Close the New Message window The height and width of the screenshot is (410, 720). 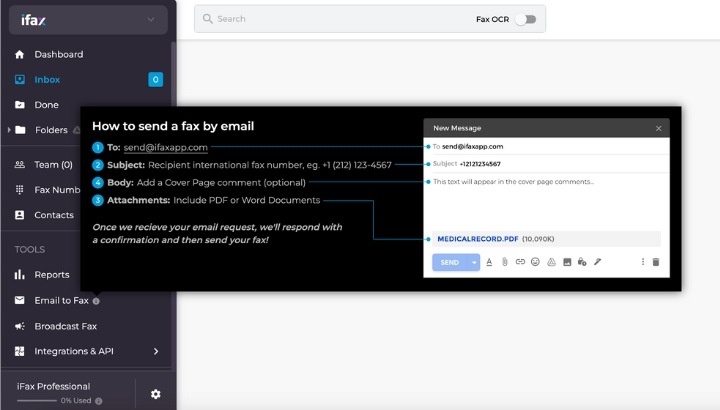click(x=658, y=128)
